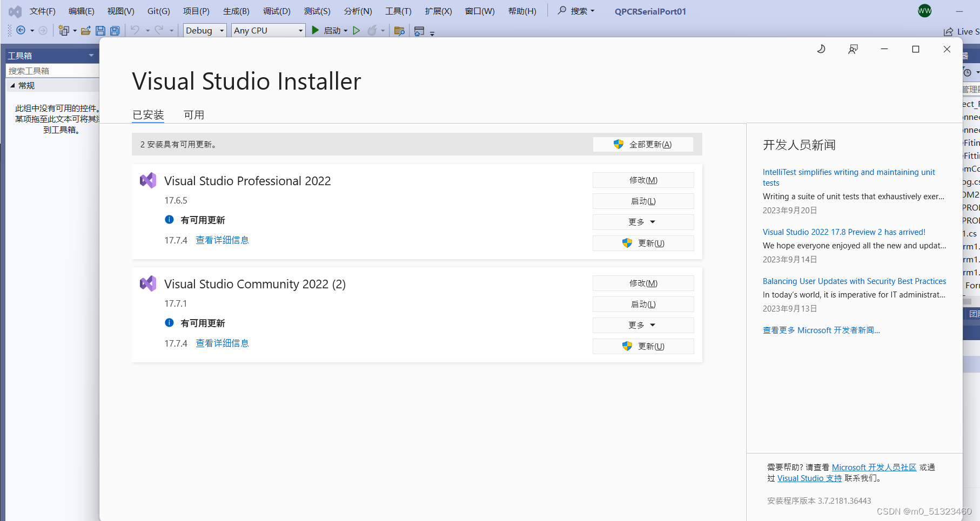Viewport: 980px width, 521px height.
Task: Open the 文件(F) menu
Action: (42, 11)
